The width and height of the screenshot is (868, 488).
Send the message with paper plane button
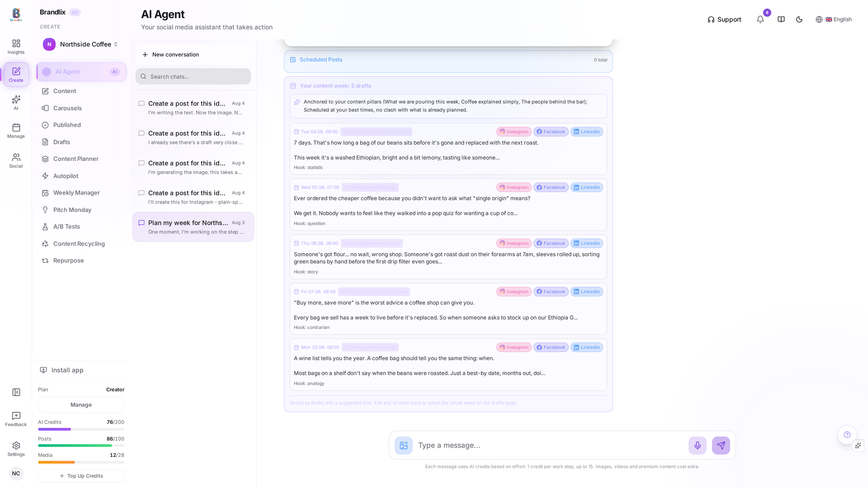click(721, 446)
